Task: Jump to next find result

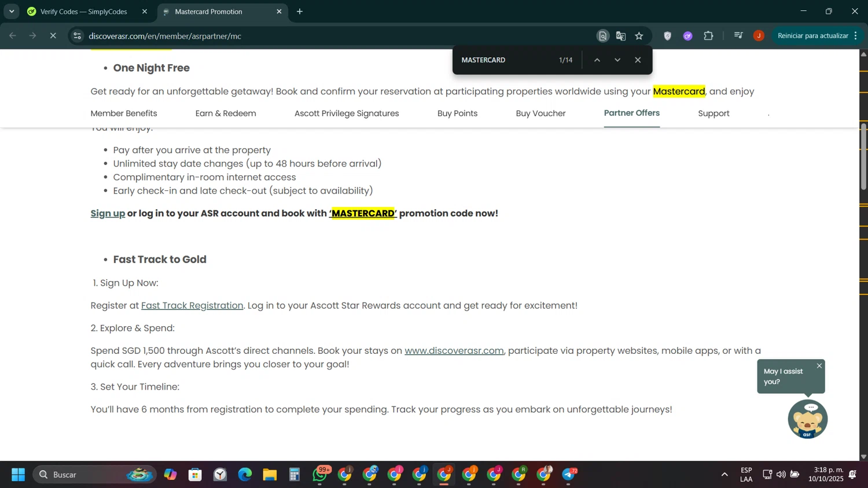Action: [x=617, y=60]
